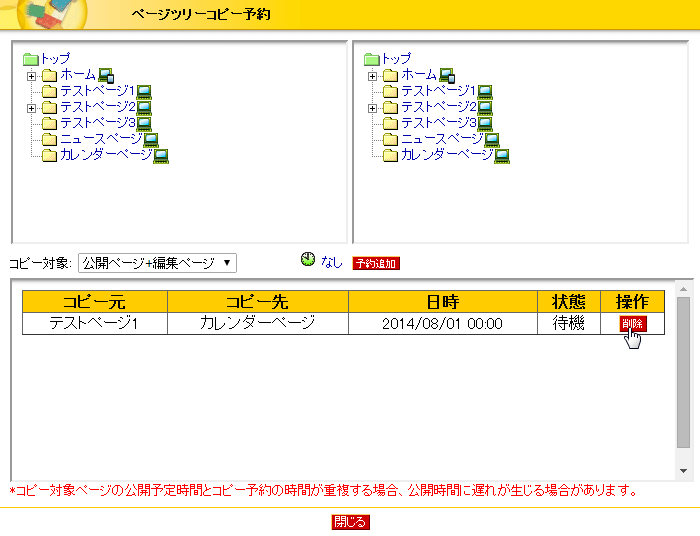Select カレンダーページ in right tree

click(447, 154)
